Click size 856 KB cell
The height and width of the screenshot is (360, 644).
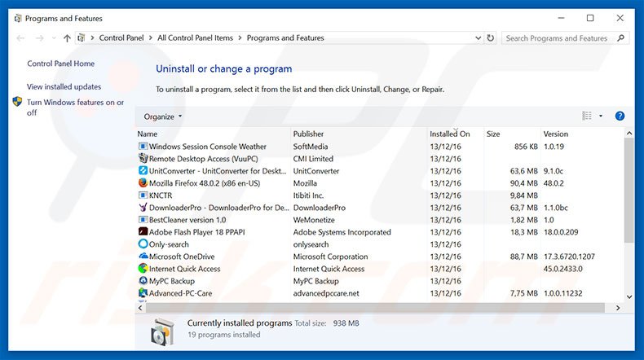tap(526, 147)
